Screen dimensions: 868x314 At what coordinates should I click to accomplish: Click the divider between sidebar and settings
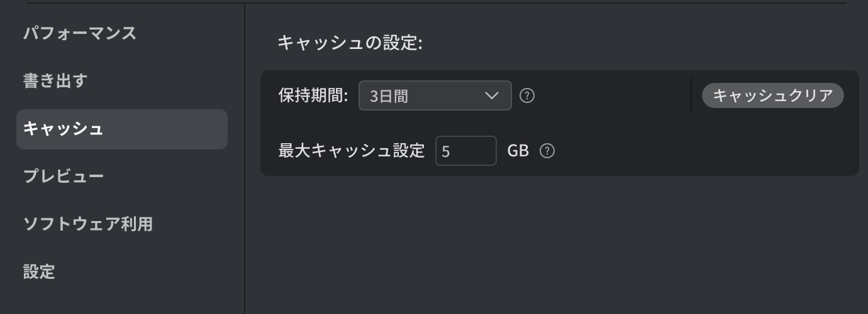click(244, 158)
